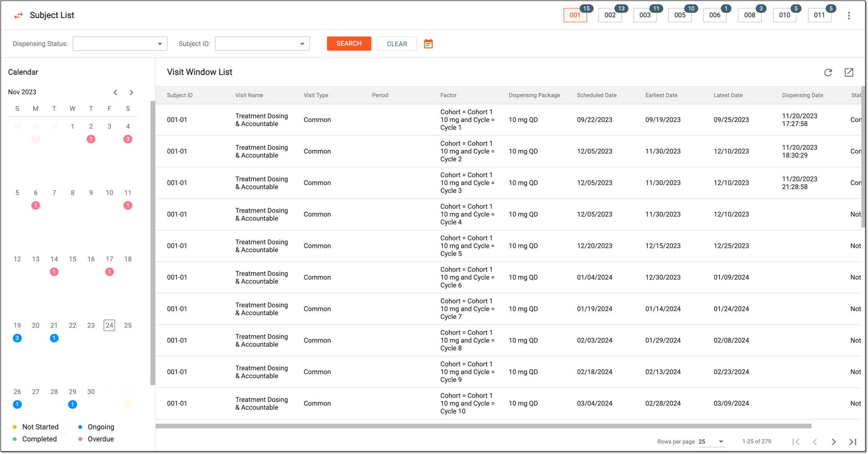The image size is (868, 454).
Task: Go to next results page
Action: (x=834, y=442)
